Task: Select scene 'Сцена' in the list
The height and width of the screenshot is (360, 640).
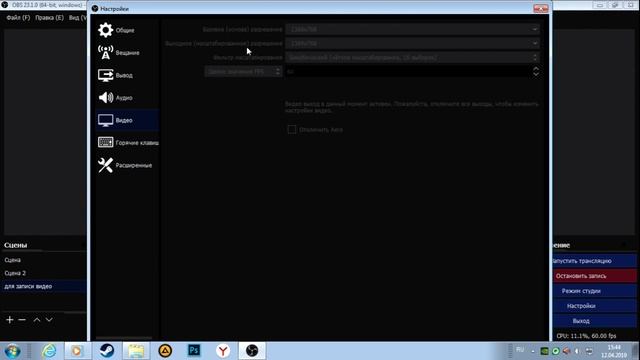Action: point(43,260)
